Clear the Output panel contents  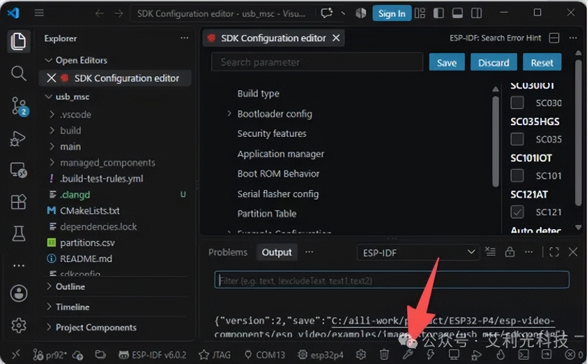point(490,252)
